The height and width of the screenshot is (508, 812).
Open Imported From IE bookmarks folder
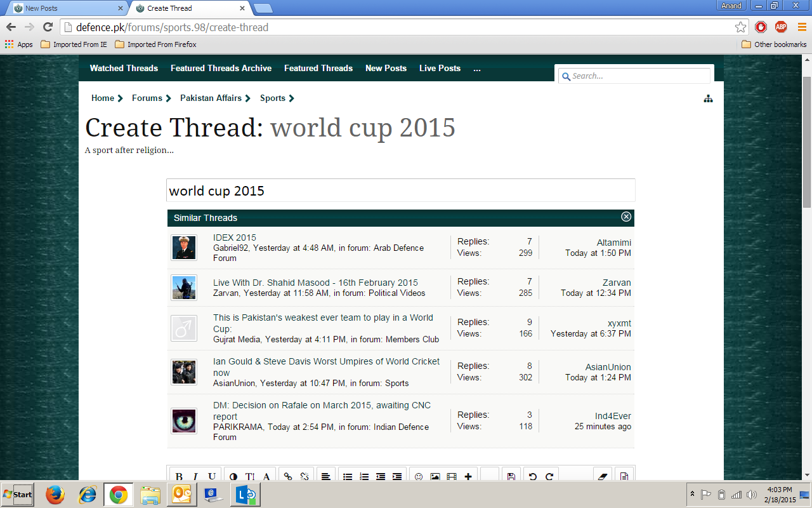74,44
